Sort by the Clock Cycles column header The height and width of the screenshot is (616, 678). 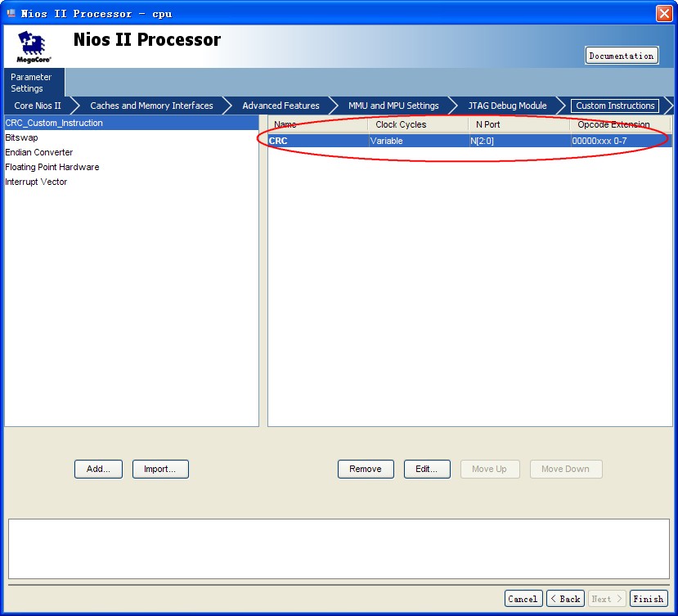click(x=401, y=124)
